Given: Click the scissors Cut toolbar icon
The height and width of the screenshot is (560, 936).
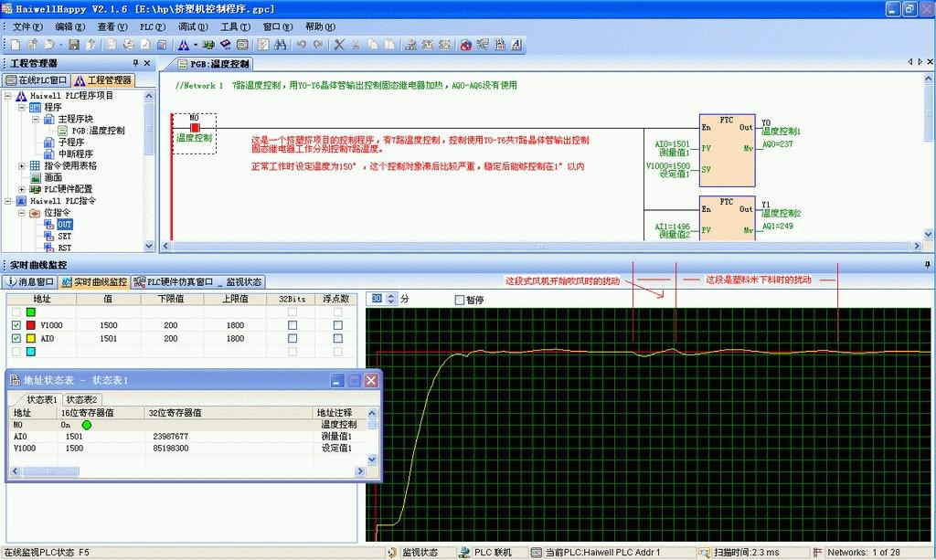Looking at the screenshot, I should 339,44.
